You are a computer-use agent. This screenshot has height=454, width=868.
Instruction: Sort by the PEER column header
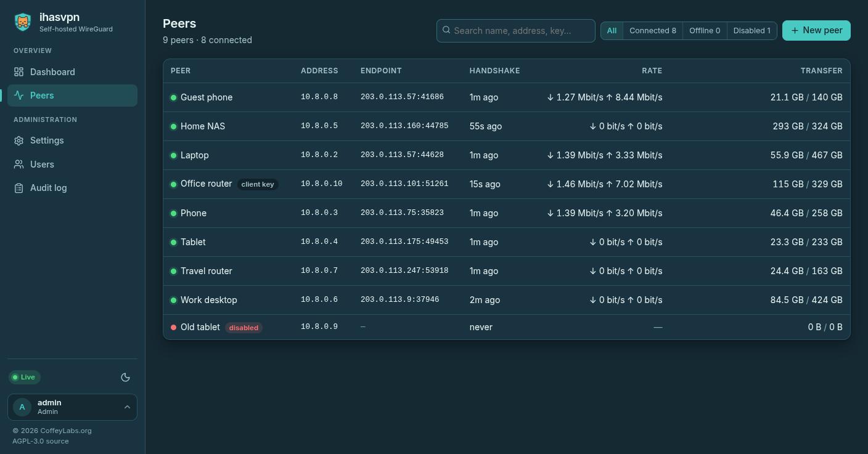pos(181,71)
